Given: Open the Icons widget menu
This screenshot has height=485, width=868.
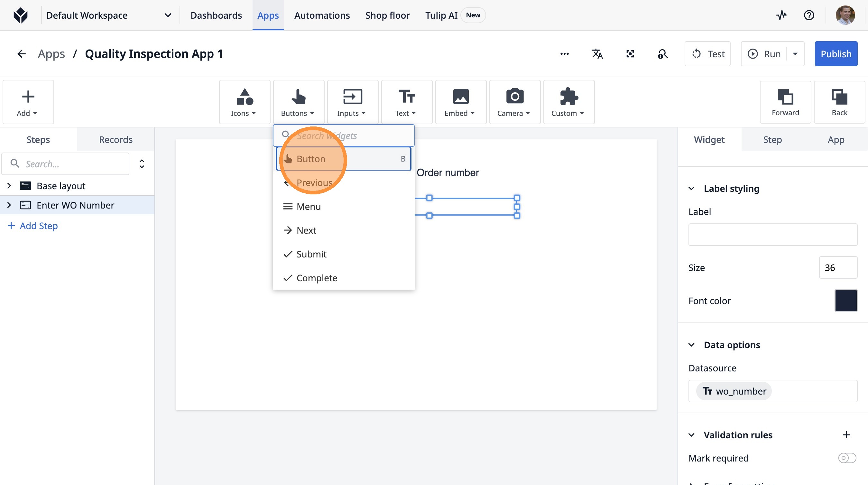Looking at the screenshot, I should [244, 102].
